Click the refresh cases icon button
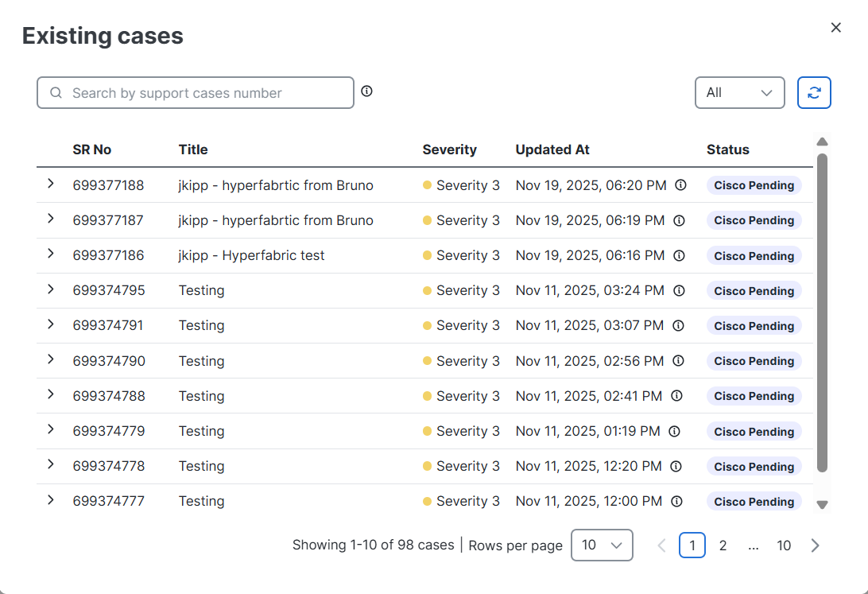Screen dimensions: 868x594 click(x=814, y=92)
